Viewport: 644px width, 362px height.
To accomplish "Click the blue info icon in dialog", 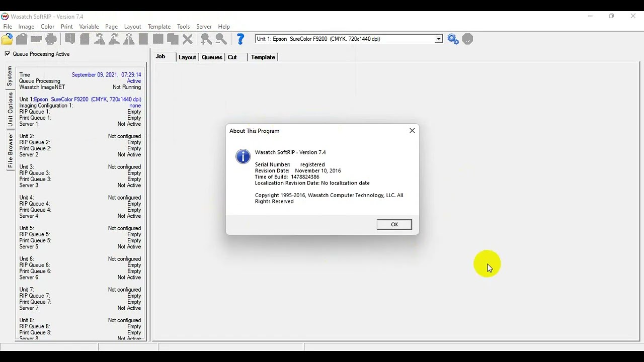I will (243, 156).
